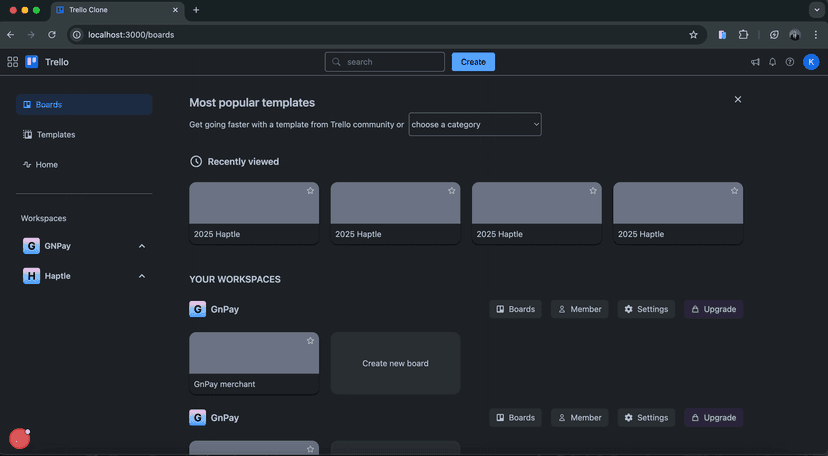Bookmark this page with the star icon
This screenshot has height=456, width=828.
point(693,35)
